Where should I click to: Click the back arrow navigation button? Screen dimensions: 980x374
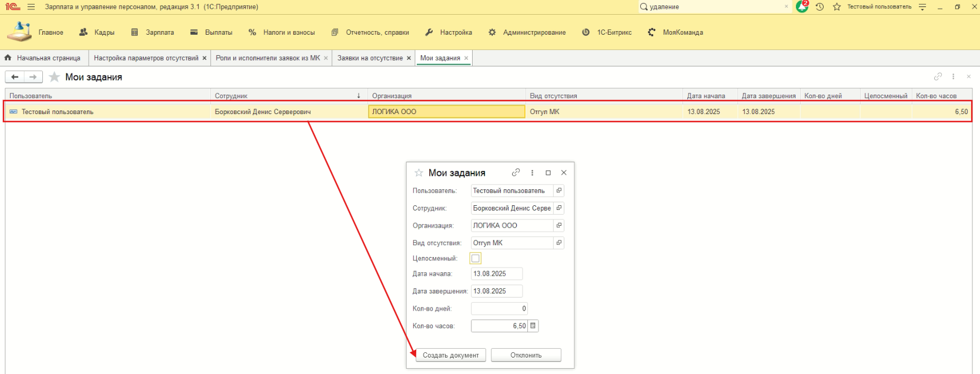[x=15, y=77]
